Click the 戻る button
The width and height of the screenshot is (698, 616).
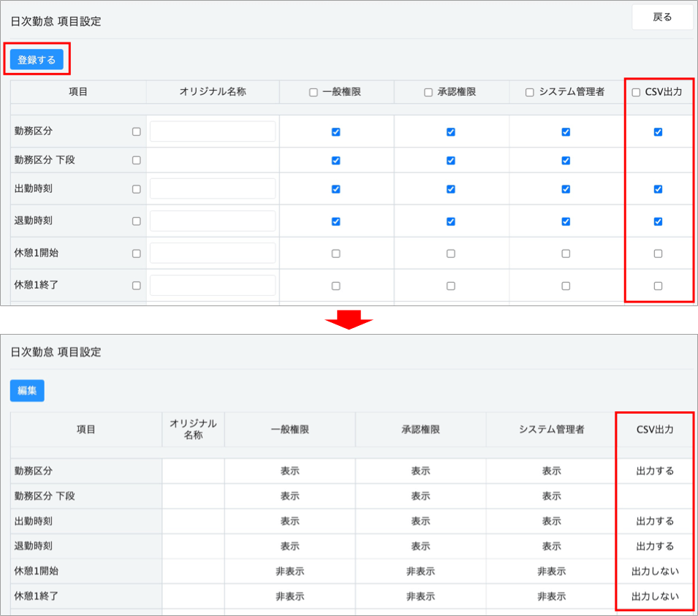pos(661,18)
